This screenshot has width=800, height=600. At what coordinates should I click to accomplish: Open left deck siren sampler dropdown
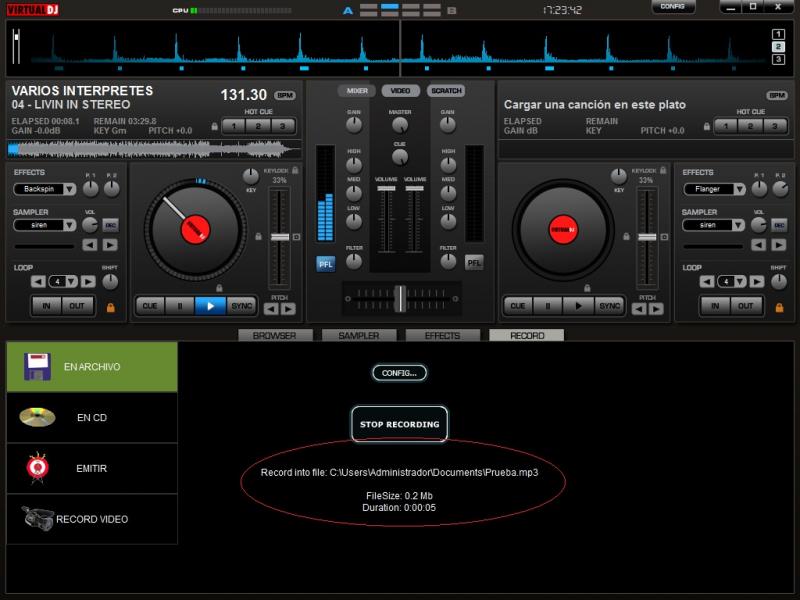coord(70,225)
